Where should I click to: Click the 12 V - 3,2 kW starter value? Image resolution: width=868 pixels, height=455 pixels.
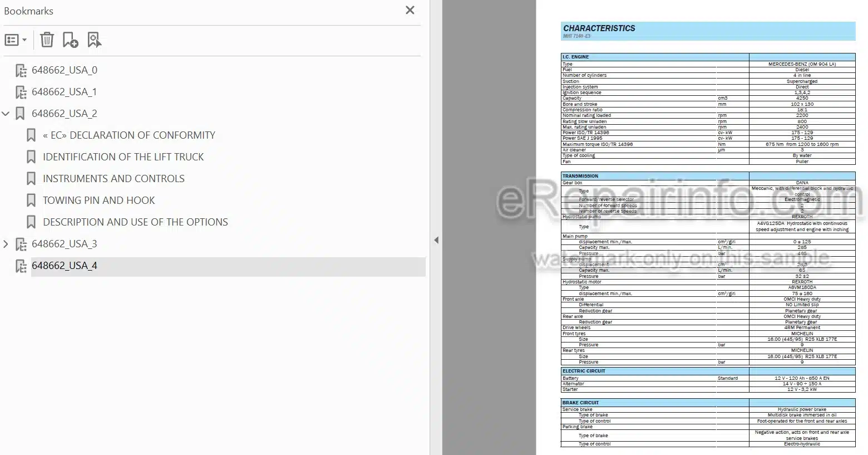802,389
